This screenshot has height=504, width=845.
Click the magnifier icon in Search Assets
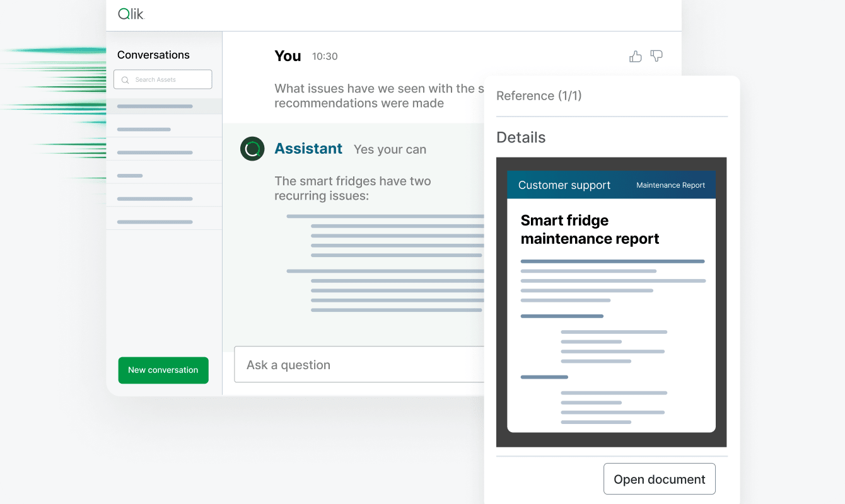click(125, 80)
